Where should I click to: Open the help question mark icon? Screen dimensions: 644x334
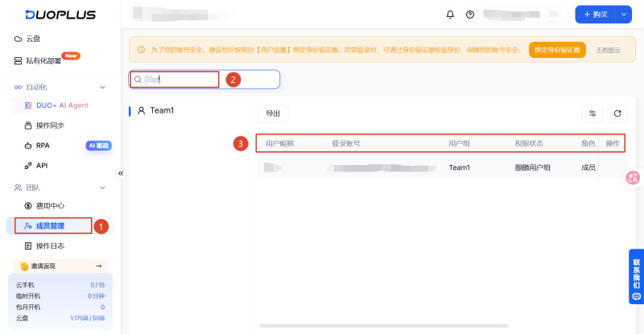point(470,14)
